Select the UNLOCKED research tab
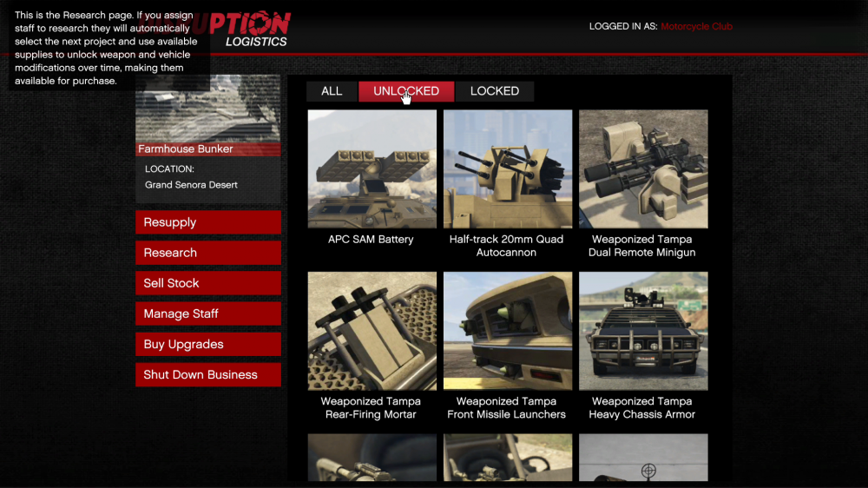The height and width of the screenshot is (488, 868). tap(405, 91)
